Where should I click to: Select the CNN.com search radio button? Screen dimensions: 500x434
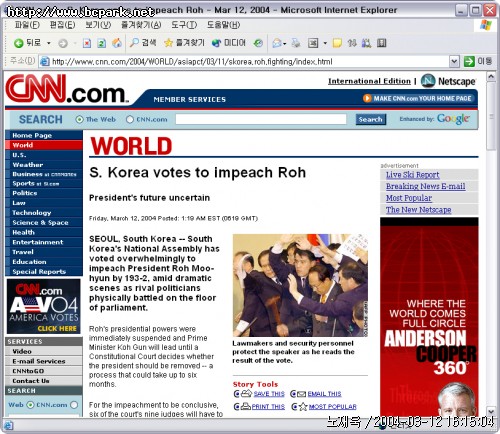[130, 119]
